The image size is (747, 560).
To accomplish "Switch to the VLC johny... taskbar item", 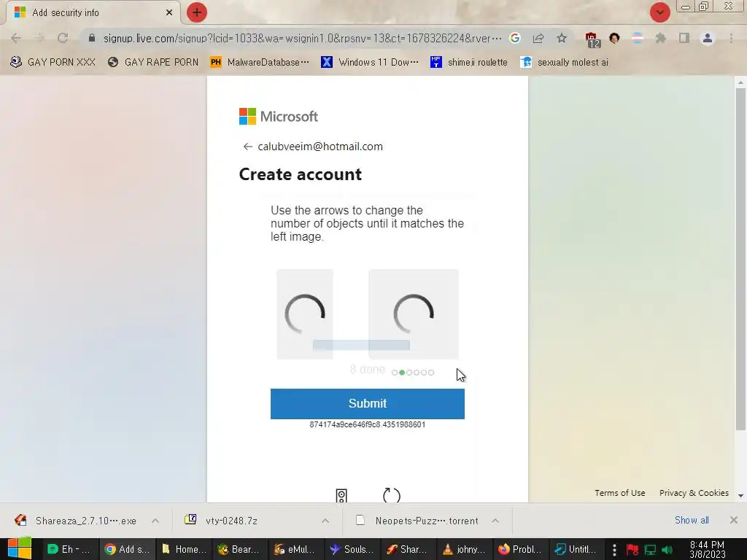I will tap(464, 549).
